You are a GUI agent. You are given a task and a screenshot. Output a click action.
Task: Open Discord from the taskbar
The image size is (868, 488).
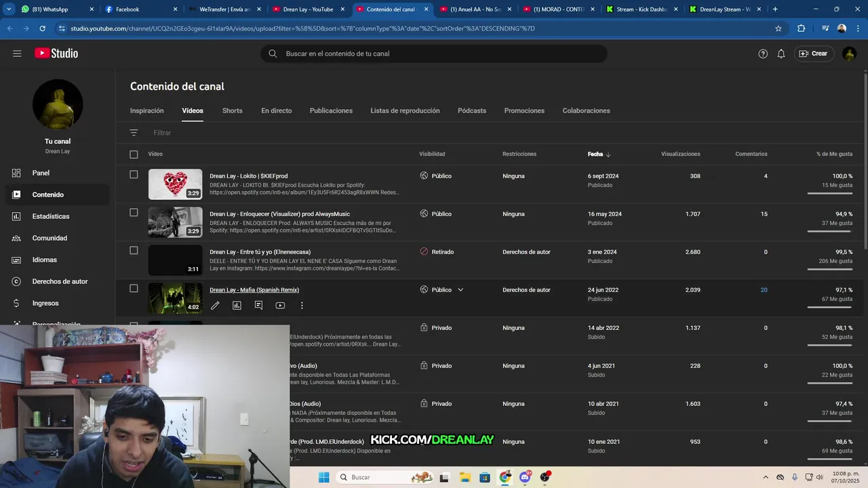pos(525,477)
